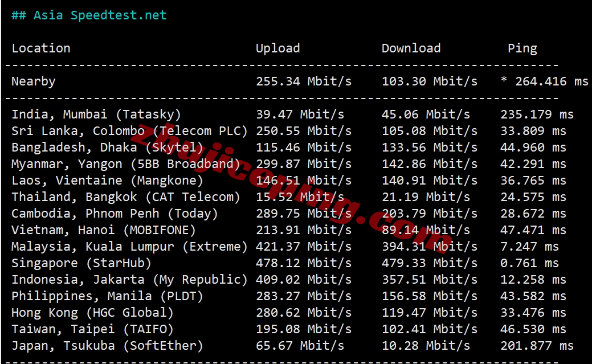Click Taipei ping value "46.530 ms"
The image size is (592, 364).
tap(533, 329)
